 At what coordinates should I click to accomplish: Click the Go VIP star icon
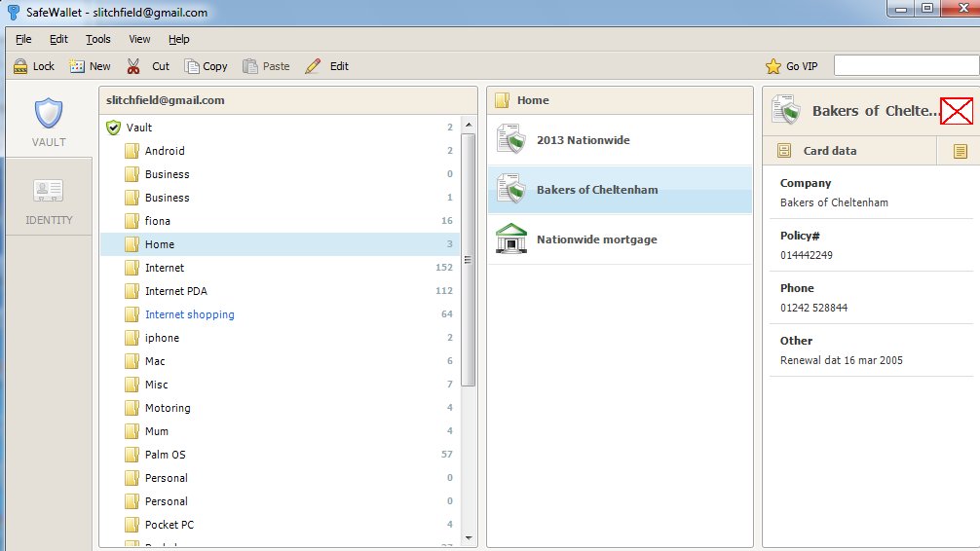click(773, 66)
